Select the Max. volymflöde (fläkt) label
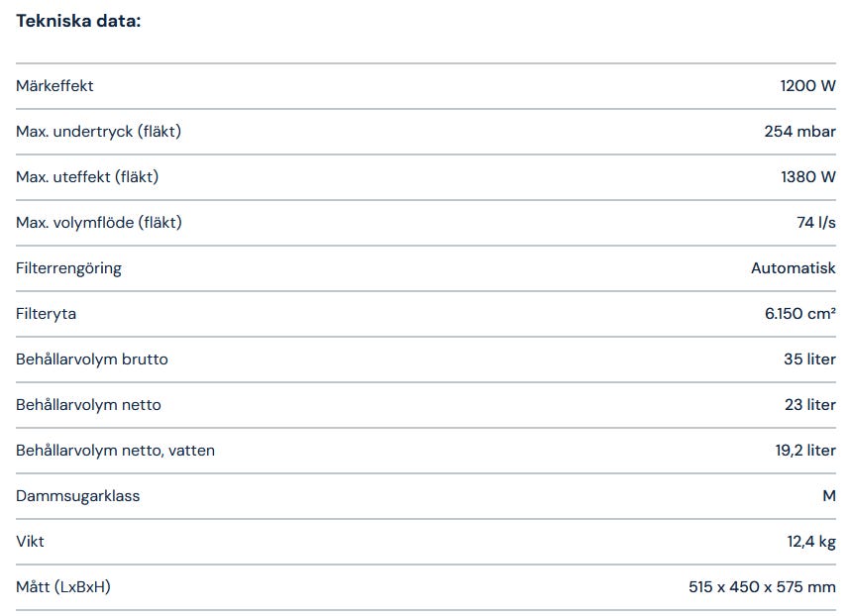This screenshot has height=616, width=850. click(x=99, y=223)
